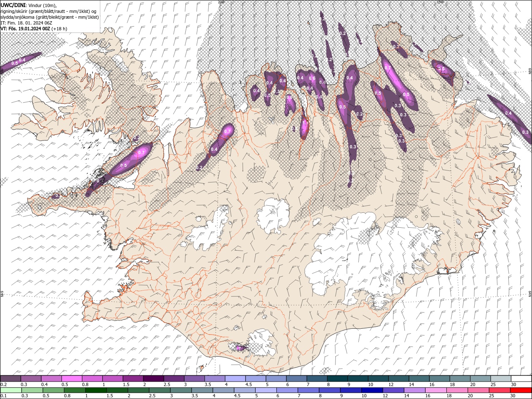Click the '(+18 h)' forecast offset text

pyautogui.click(x=59, y=29)
